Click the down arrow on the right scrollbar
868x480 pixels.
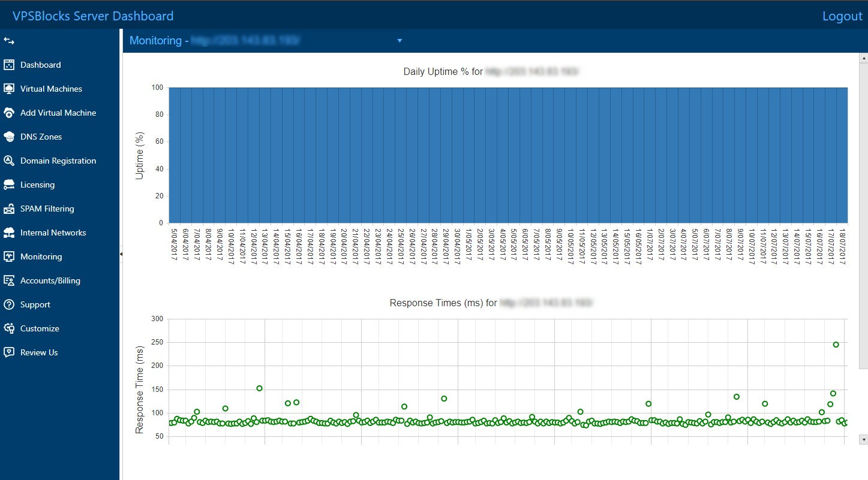[863, 439]
